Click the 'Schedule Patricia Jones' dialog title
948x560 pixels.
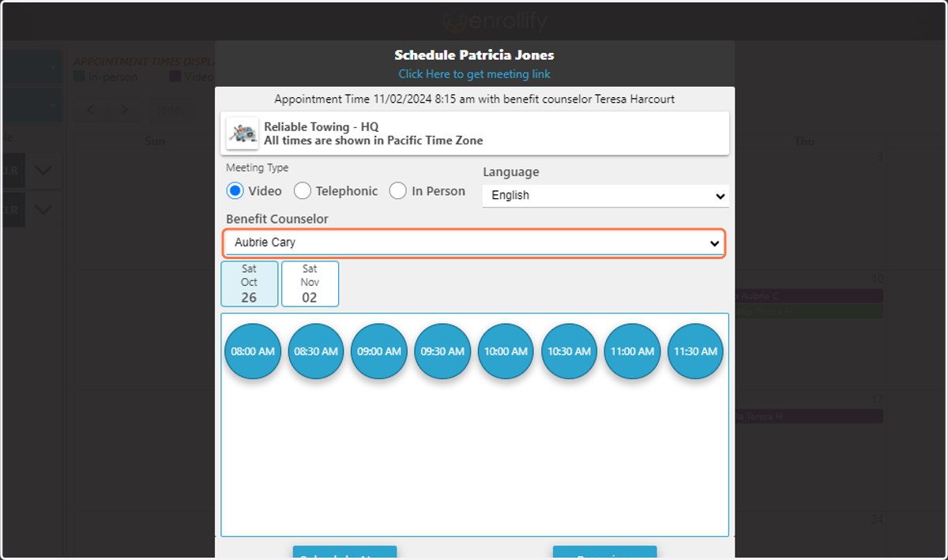pos(474,55)
